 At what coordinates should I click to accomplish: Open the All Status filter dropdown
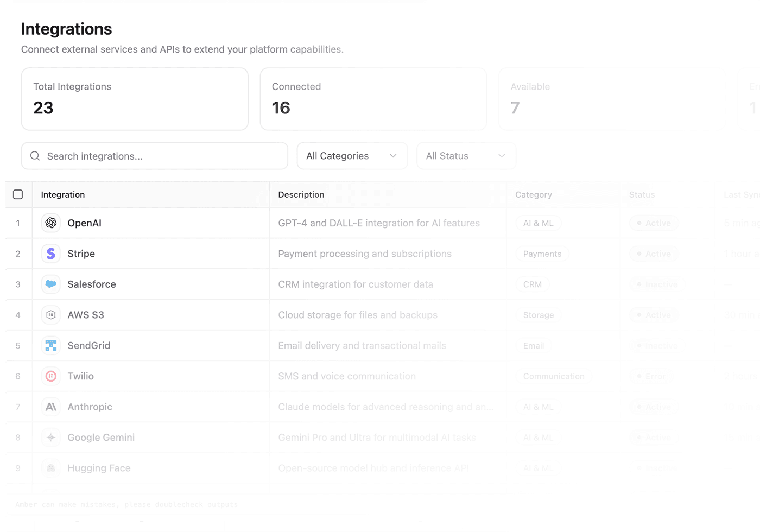[x=466, y=156]
